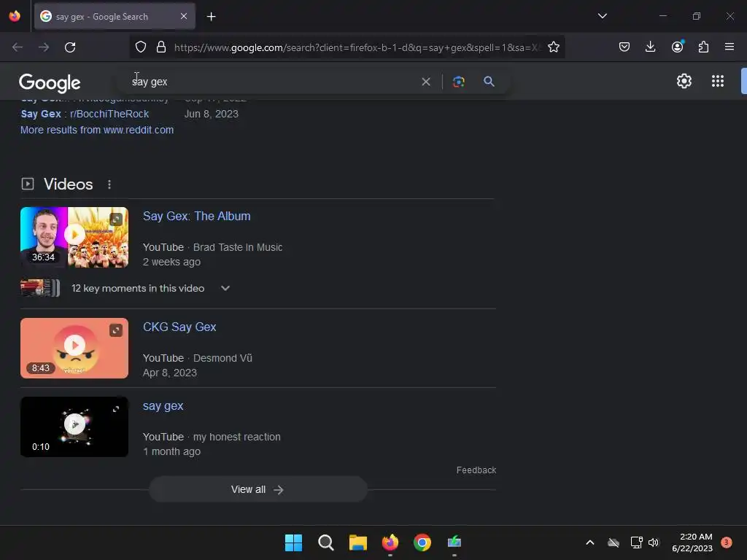
Task: Open Windows taskbar Search
Action: click(326, 542)
